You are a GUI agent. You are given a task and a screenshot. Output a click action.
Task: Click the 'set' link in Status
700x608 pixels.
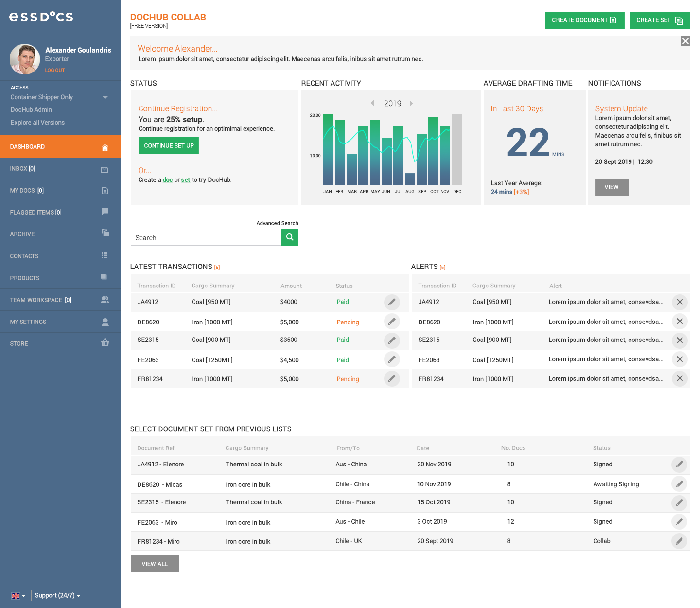tap(186, 180)
